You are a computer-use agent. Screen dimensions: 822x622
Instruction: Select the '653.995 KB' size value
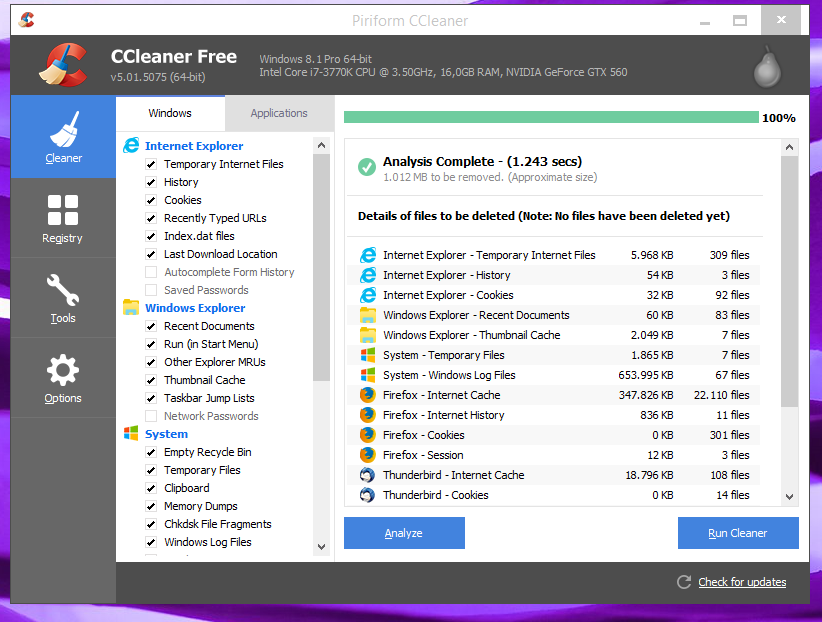(646, 375)
